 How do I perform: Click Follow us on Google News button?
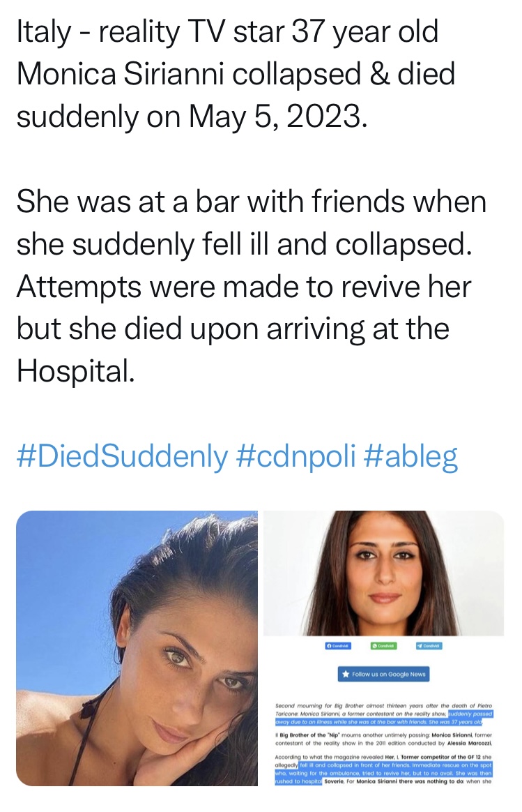[x=383, y=675]
